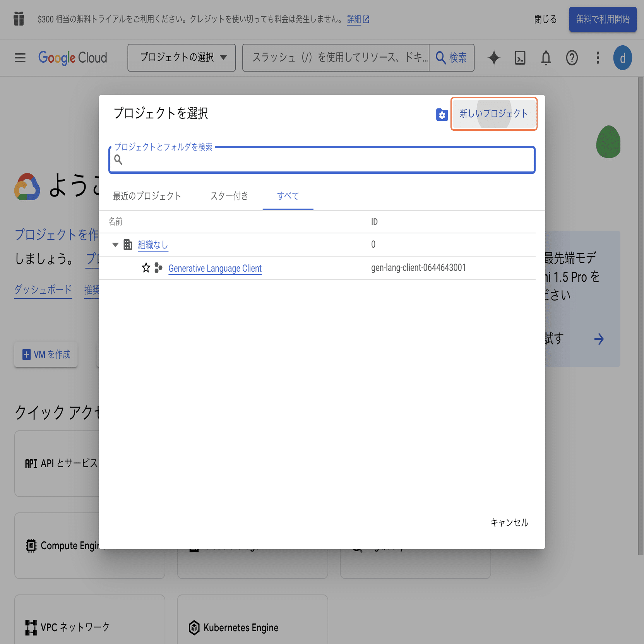Click the VM を作成 button

[46, 354]
